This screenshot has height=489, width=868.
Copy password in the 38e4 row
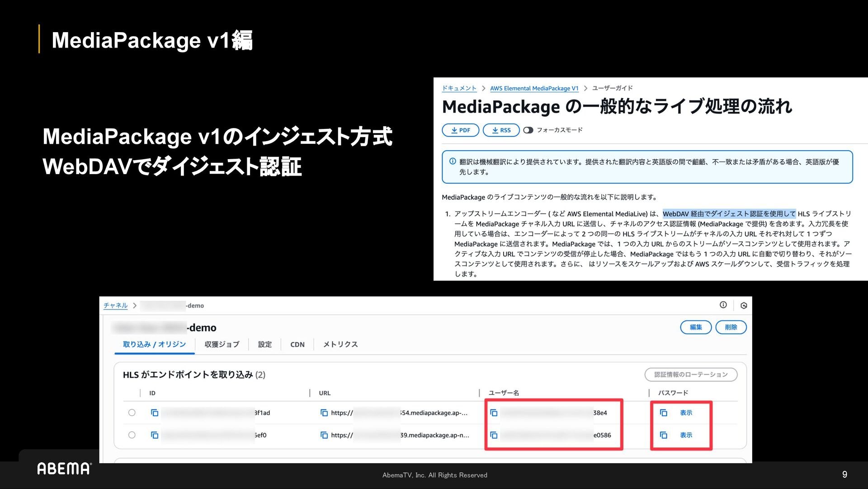664,413
